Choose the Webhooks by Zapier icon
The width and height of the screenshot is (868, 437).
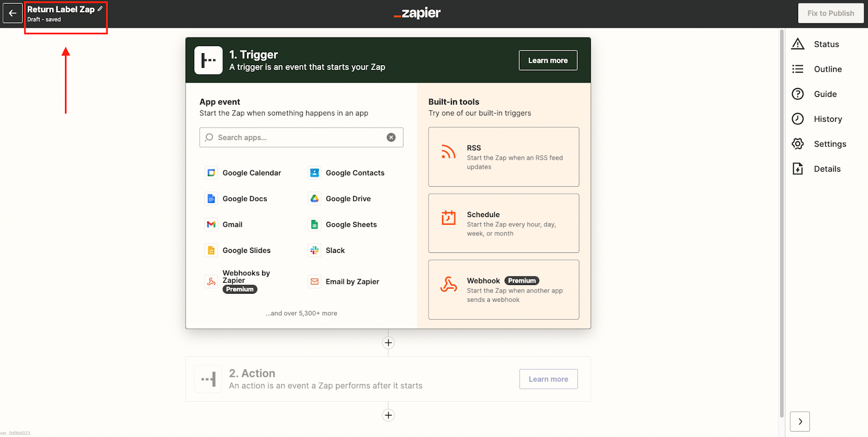pos(211,281)
